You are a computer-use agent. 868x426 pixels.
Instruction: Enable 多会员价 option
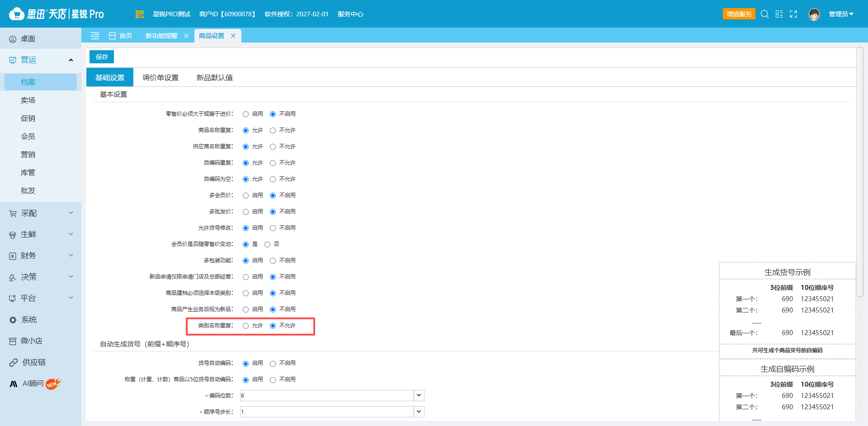click(245, 195)
